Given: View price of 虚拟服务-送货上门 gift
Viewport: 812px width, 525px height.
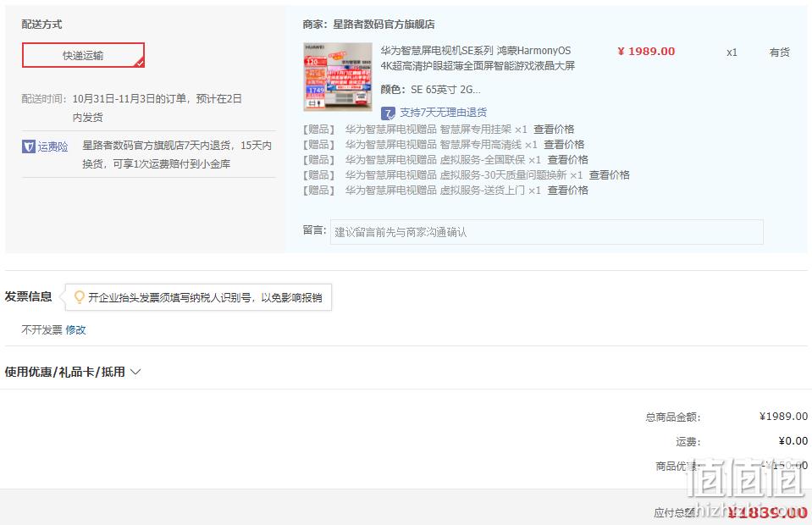Looking at the screenshot, I should coord(568,190).
